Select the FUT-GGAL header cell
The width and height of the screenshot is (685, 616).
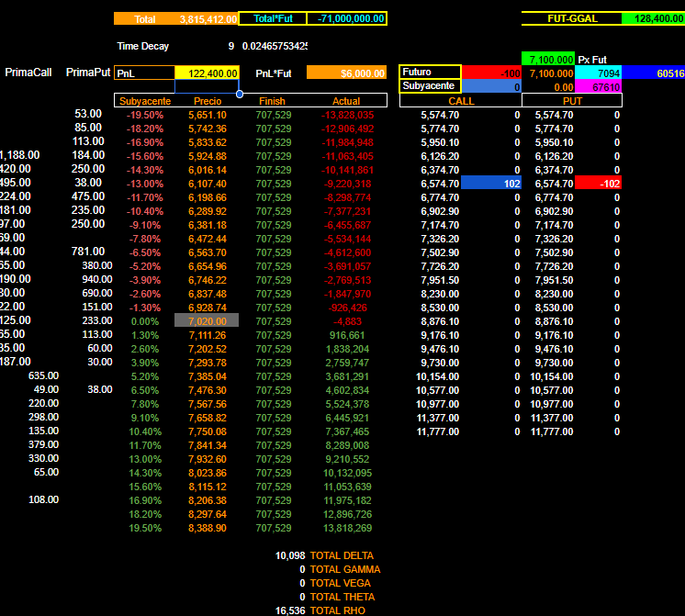tap(572, 18)
